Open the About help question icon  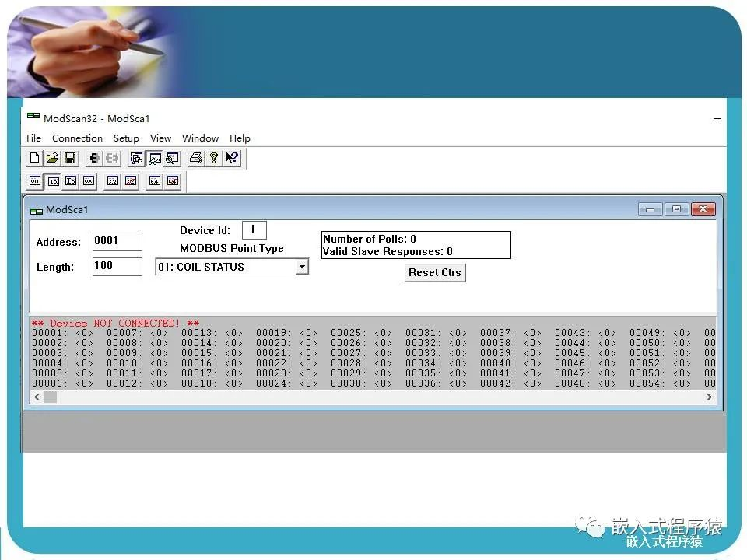point(213,158)
